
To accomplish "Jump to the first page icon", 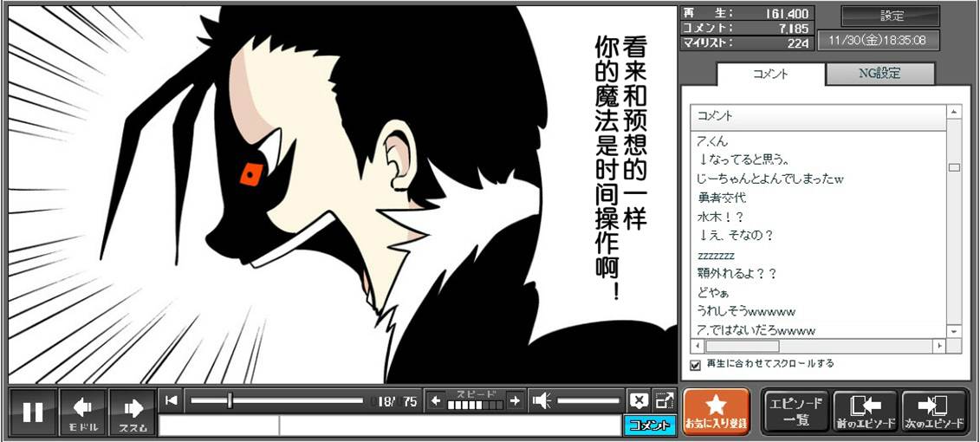I will (172, 400).
